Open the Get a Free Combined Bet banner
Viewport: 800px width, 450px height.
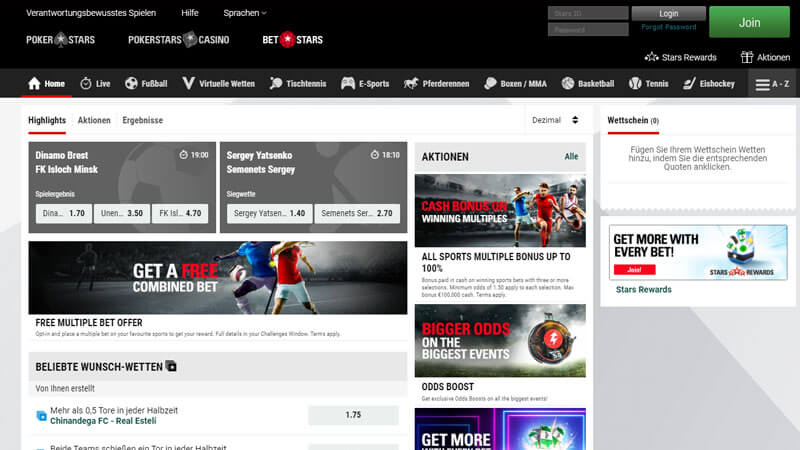pyautogui.click(x=218, y=278)
